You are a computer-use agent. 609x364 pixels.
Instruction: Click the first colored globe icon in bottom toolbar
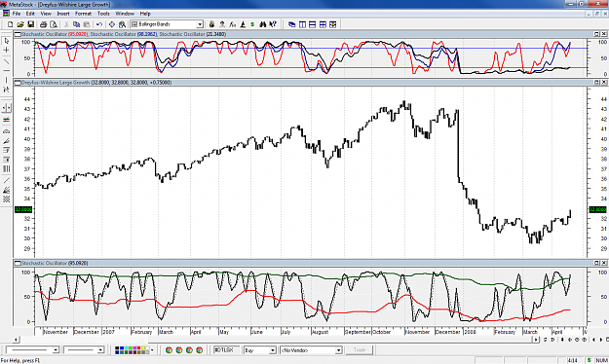point(169,350)
